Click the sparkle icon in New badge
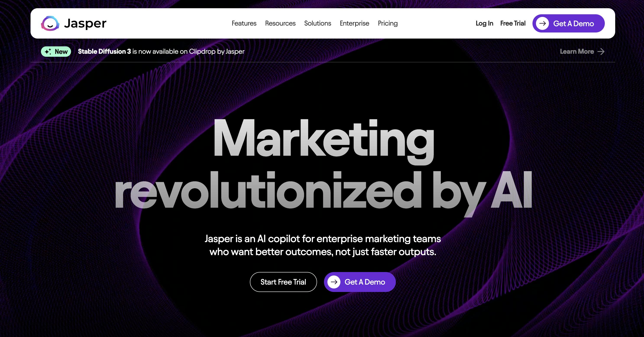The width and height of the screenshot is (644, 337). tap(48, 52)
